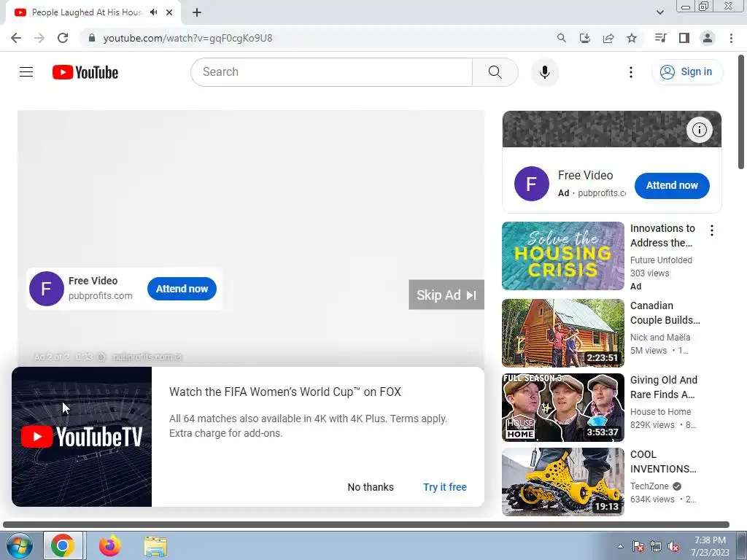Open the Chrome profile avatar
The height and width of the screenshot is (560, 747).
point(708,38)
